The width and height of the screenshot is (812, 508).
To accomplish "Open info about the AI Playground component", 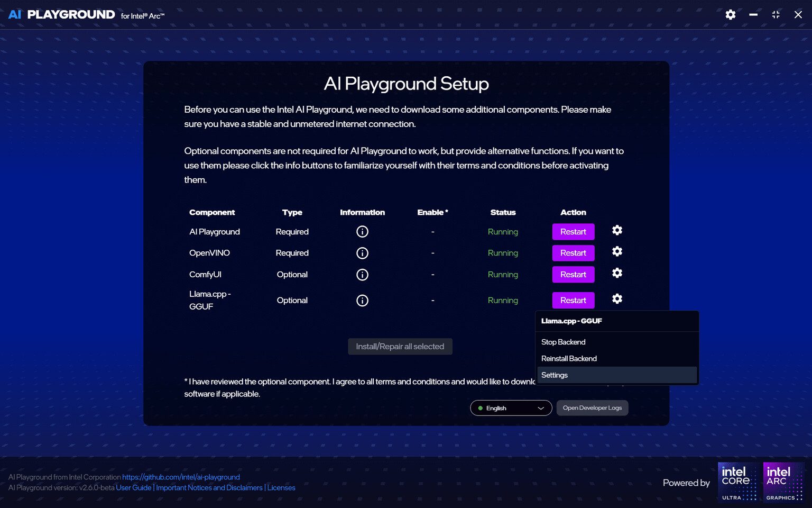I will click(x=362, y=231).
